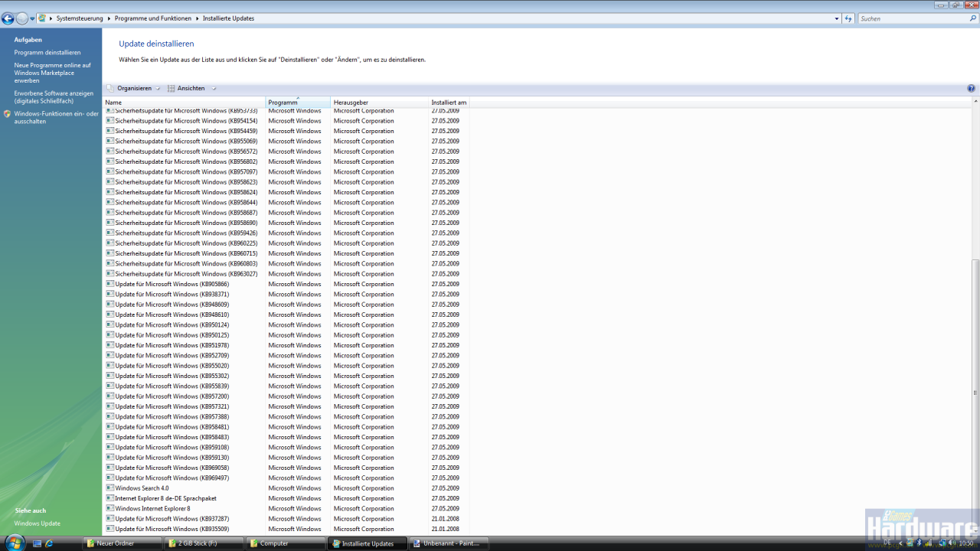The width and height of the screenshot is (980, 551).
Task: Click the Forward navigation arrow button
Action: (x=22, y=18)
